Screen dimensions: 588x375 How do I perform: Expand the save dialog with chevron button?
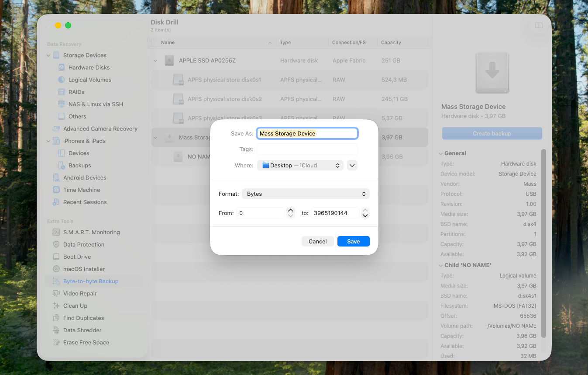pyautogui.click(x=352, y=166)
